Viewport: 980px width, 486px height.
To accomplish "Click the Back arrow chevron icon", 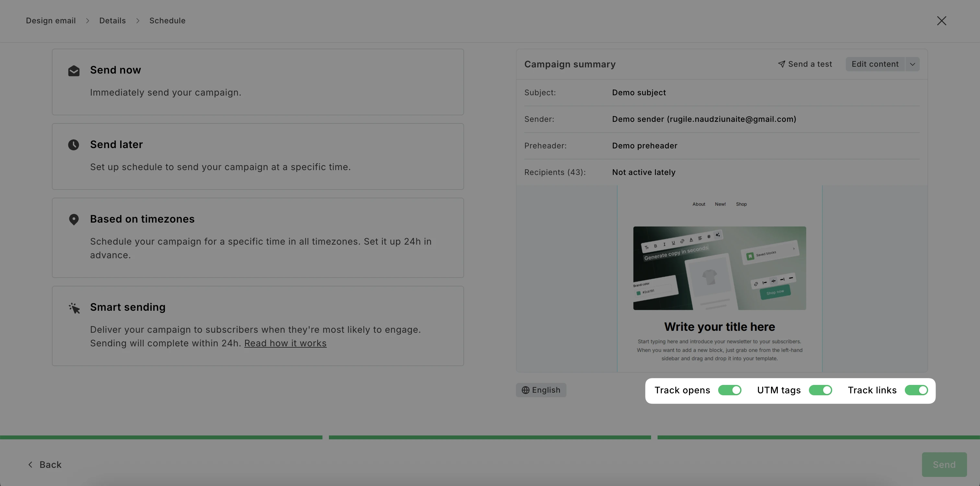I will [30, 465].
